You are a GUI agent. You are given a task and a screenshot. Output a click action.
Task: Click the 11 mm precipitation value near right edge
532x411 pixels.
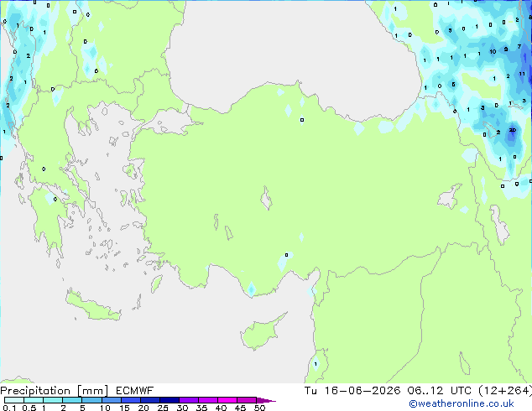pos(522,74)
